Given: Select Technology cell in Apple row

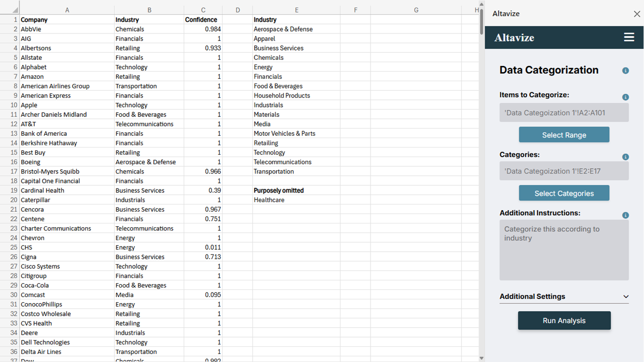Looking at the screenshot, I should pyautogui.click(x=149, y=105).
